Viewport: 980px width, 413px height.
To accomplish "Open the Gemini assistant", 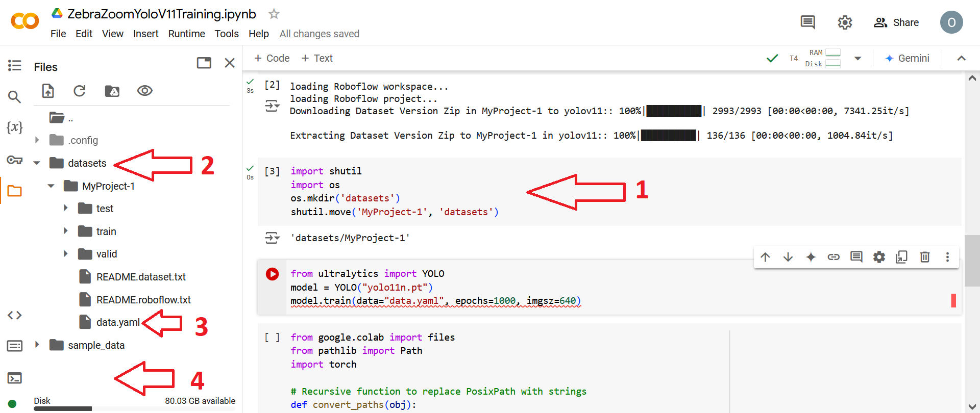I will pyautogui.click(x=908, y=58).
